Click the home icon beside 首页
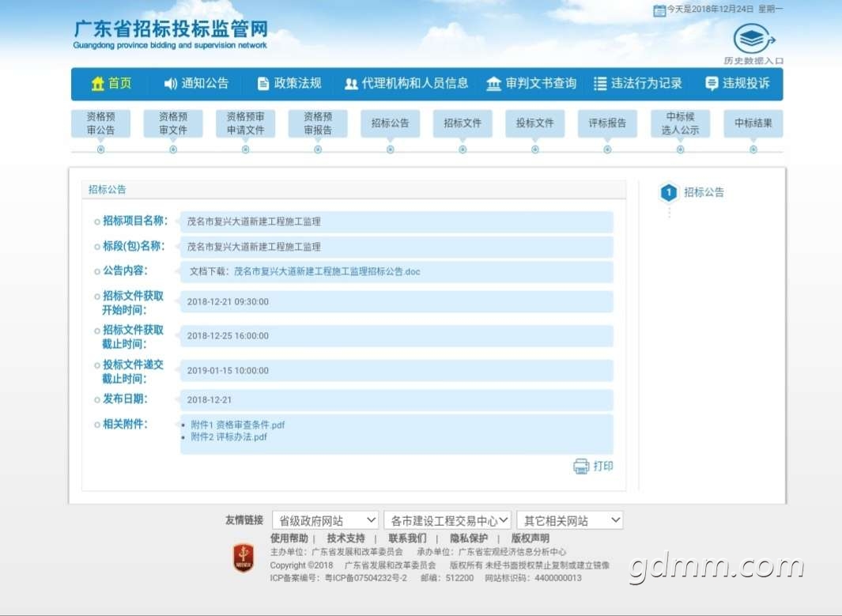Screen dimensions: 842x616 pos(98,84)
